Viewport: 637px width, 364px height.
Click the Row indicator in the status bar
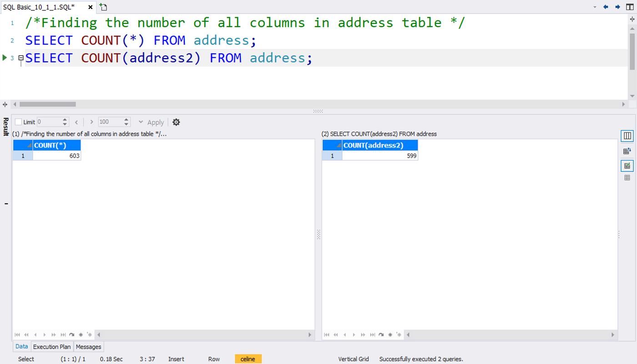[214, 359]
